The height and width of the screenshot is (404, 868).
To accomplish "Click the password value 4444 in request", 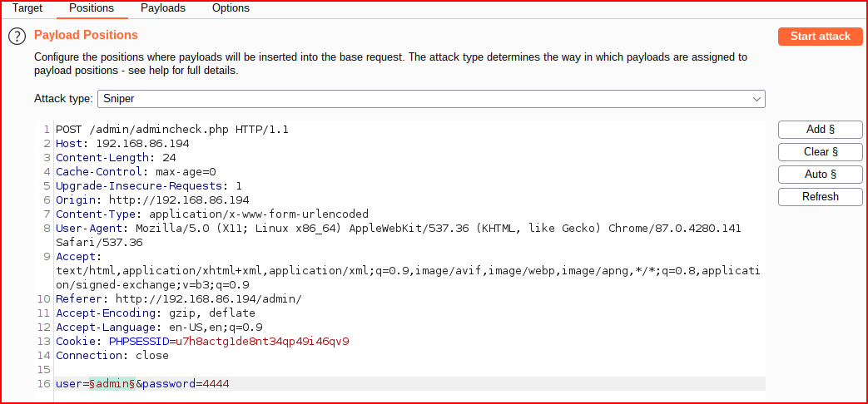I will (216, 383).
